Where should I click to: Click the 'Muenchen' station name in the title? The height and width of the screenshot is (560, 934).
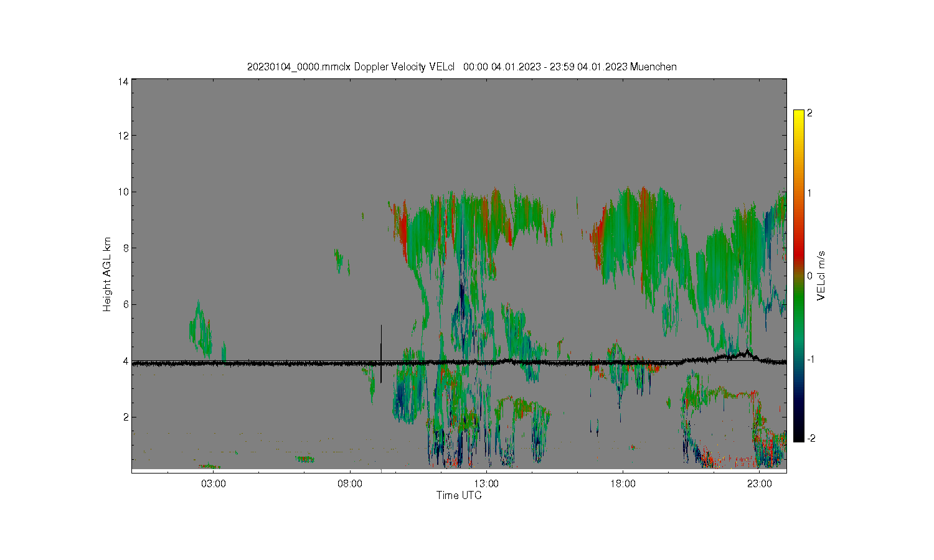653,67
